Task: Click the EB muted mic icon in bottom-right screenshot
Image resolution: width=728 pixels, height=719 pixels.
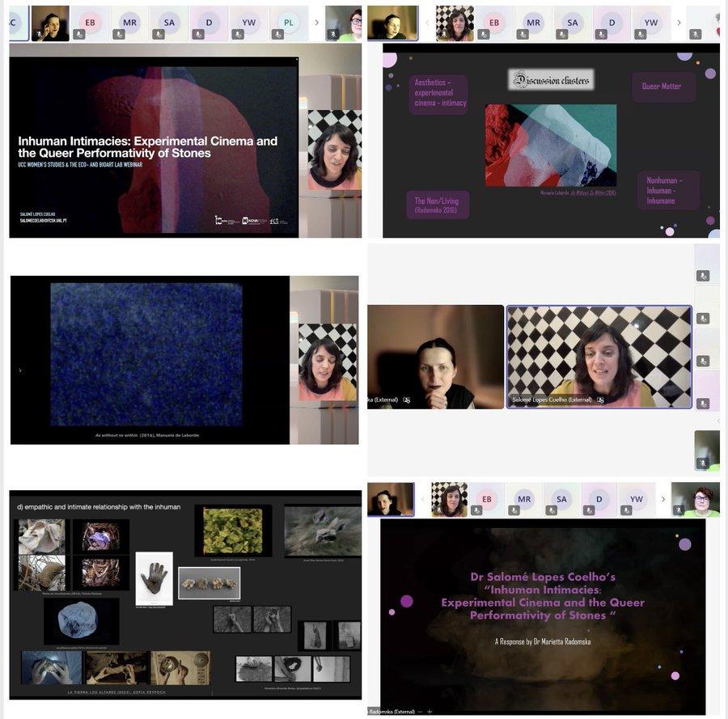Action: point(476,510)
